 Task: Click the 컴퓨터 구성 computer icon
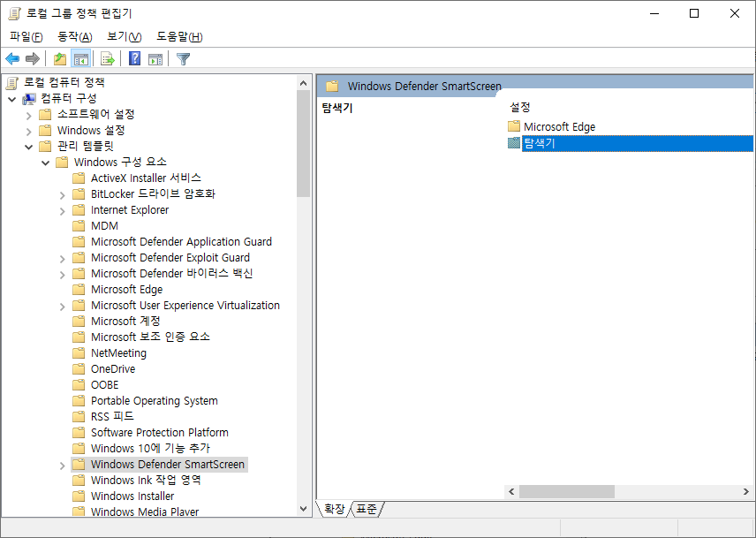point(29,99)
